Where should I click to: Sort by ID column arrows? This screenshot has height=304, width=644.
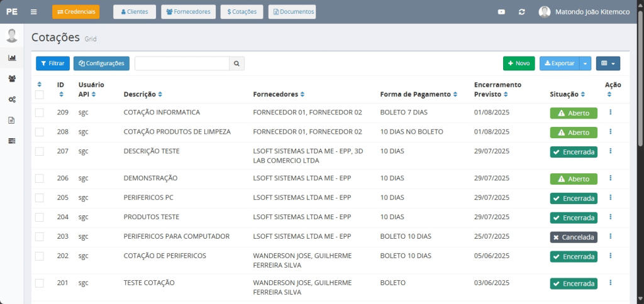pos(61,94)
